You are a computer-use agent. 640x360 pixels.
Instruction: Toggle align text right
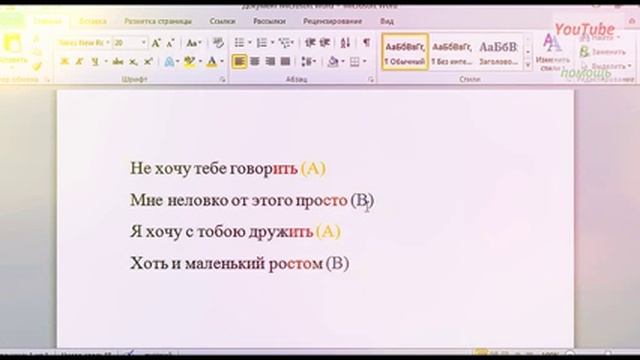click(270, 62)
